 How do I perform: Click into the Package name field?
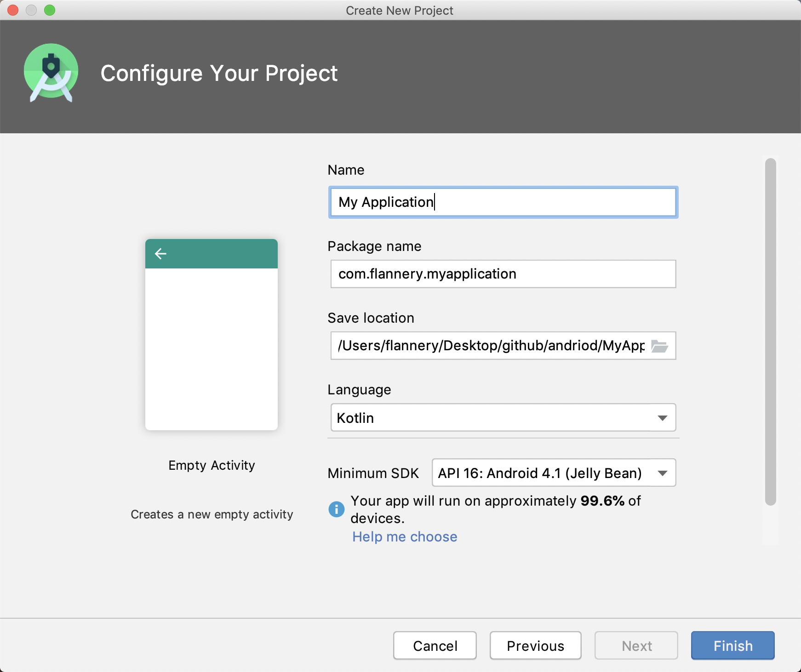[x=503, y=274]
